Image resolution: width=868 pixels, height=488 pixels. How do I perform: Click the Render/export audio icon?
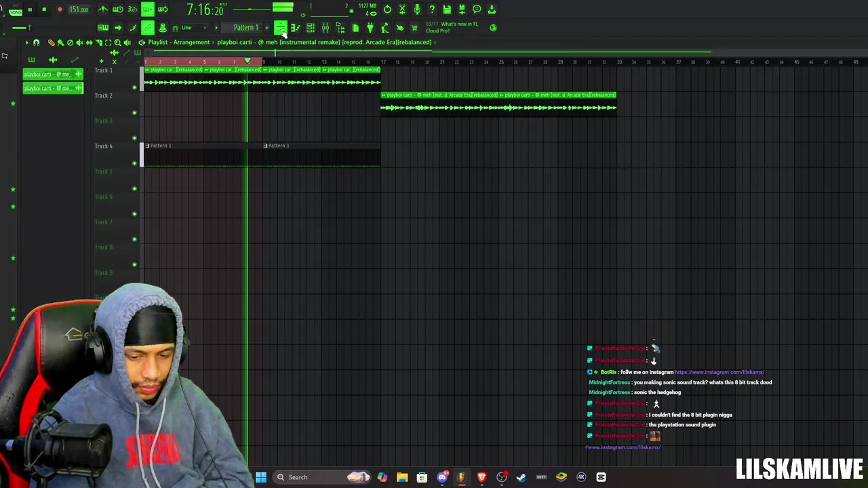point(462,9)
